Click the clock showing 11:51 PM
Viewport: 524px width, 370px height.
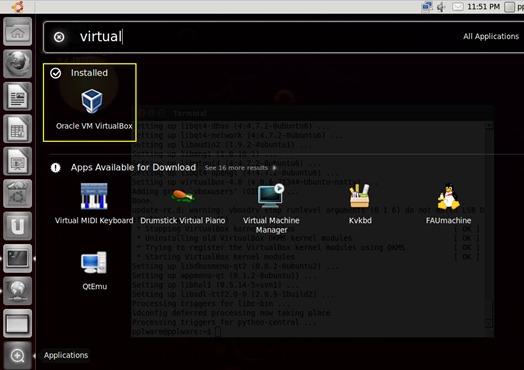483,7
